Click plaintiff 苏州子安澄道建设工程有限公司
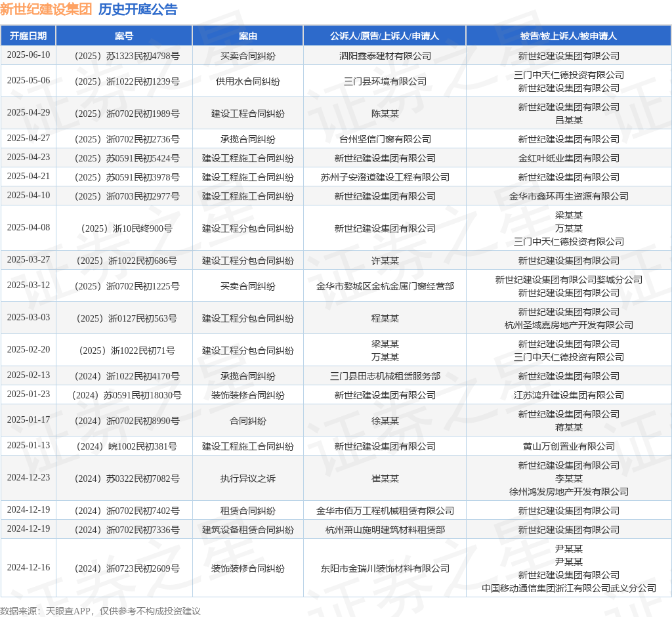The height and width of the screenshot is (617, 672). pyautogui.click(x=385, y=177)
